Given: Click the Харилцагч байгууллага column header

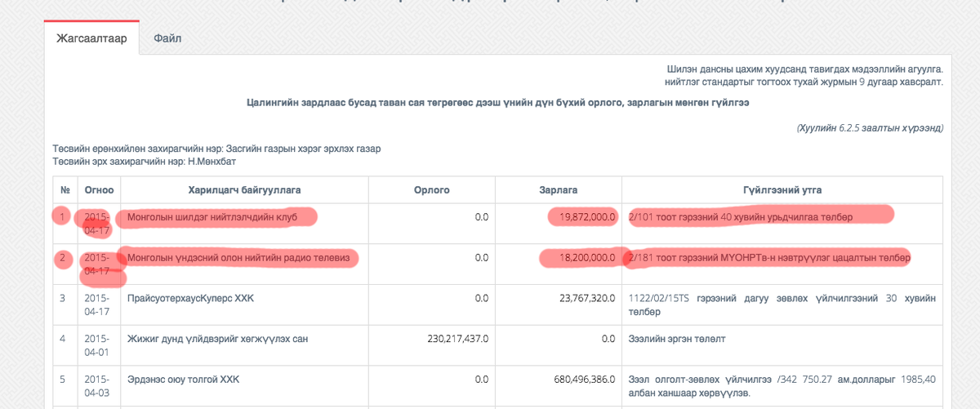Looking at the screenshot, I should [244, 190].
